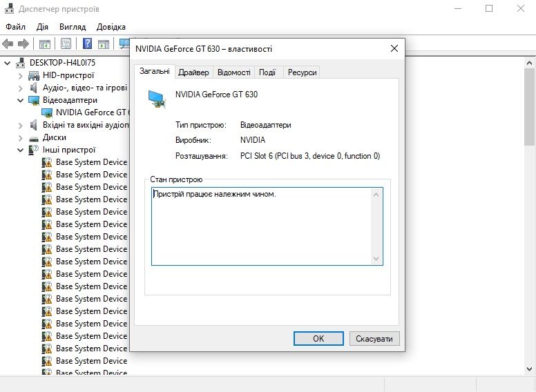Image resolution: width=536 pixels, height=392 pixels.
Task: Close the NVIDIA GeForce GT 630 properties dialog
Action: coord(394,48)
